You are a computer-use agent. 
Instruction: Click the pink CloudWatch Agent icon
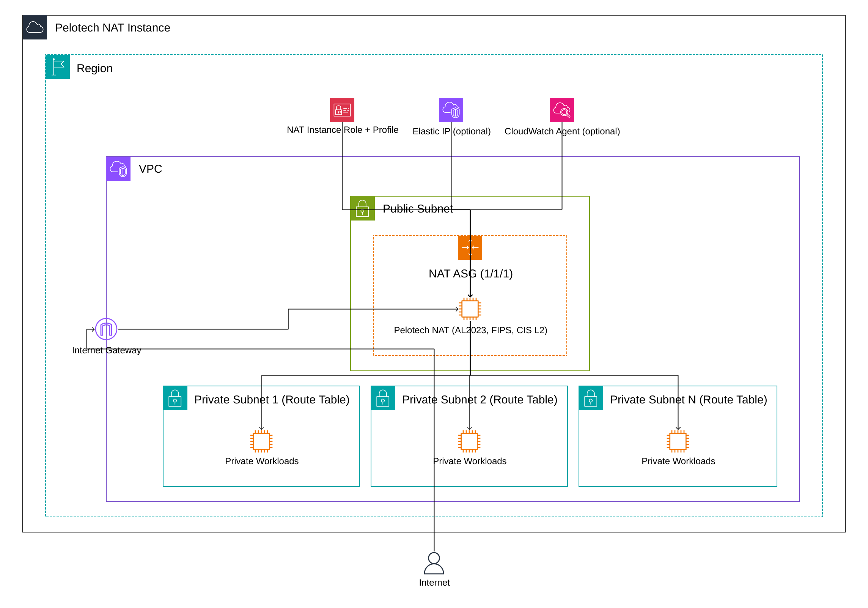click(x=562, y=110)
